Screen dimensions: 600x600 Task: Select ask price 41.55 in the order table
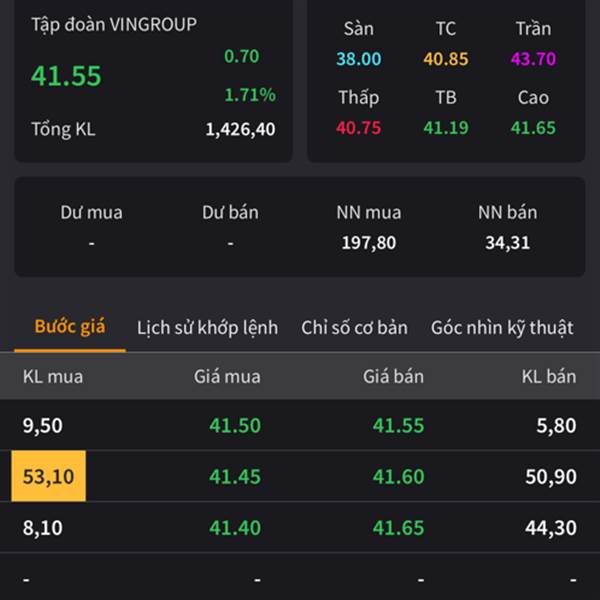coord(398,426)
